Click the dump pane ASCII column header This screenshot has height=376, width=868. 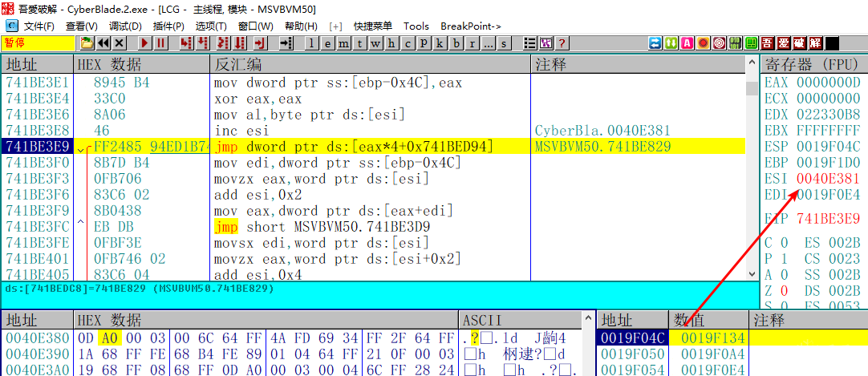click(x=521, y=320)
